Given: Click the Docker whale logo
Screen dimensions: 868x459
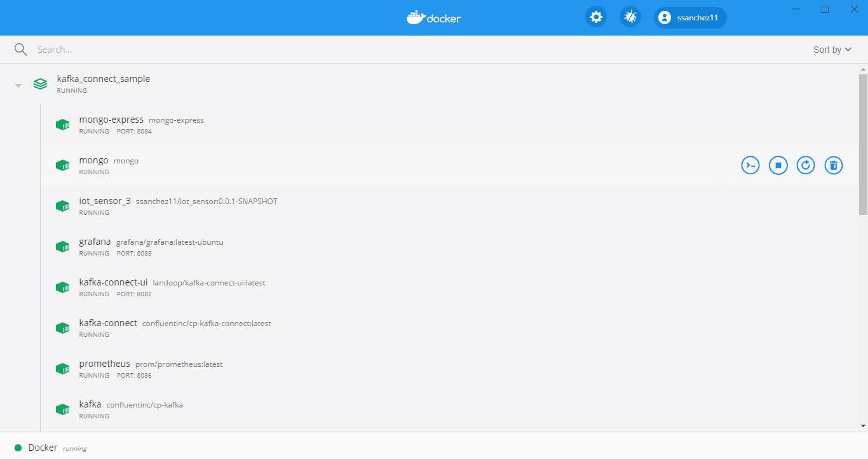Looking at the screenshot, I should click(434, 18).
